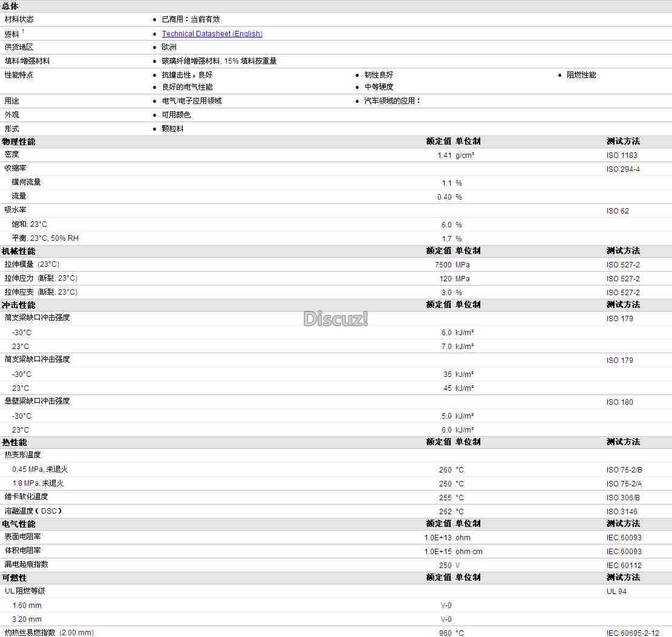The height and width of the screenshot is (637, 672).
Task: Select 电气/电子应用领域 usage text
Action: [192, 101]
